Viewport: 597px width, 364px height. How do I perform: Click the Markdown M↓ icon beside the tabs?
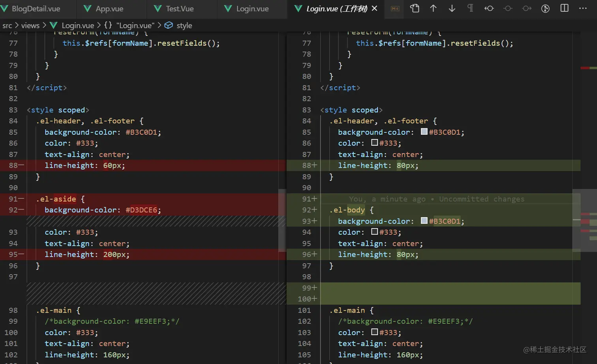[x=395, y=8]
